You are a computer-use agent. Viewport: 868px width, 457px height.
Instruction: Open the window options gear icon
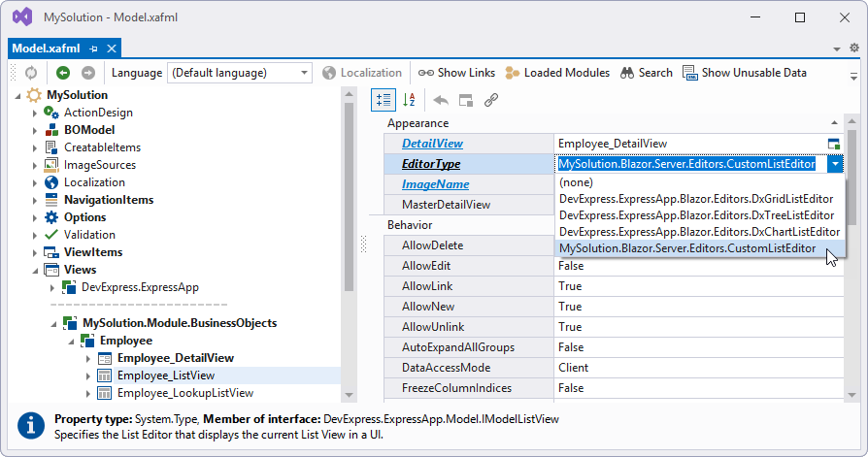tap(854, 49)
